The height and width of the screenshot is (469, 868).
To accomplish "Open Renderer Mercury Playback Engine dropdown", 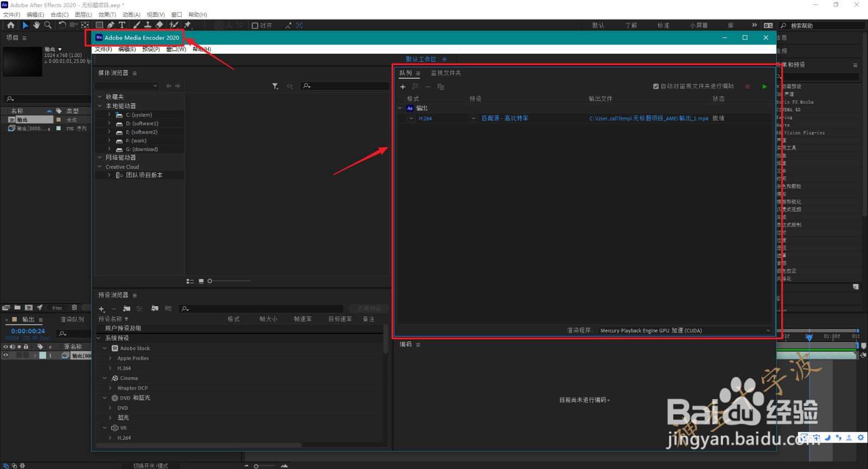I will [685, 331].
